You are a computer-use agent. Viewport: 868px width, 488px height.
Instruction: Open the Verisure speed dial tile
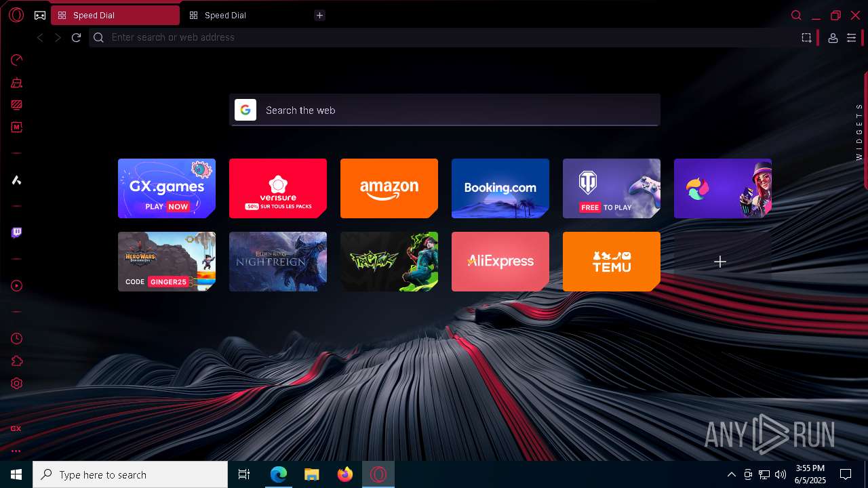tap(278, 188)
